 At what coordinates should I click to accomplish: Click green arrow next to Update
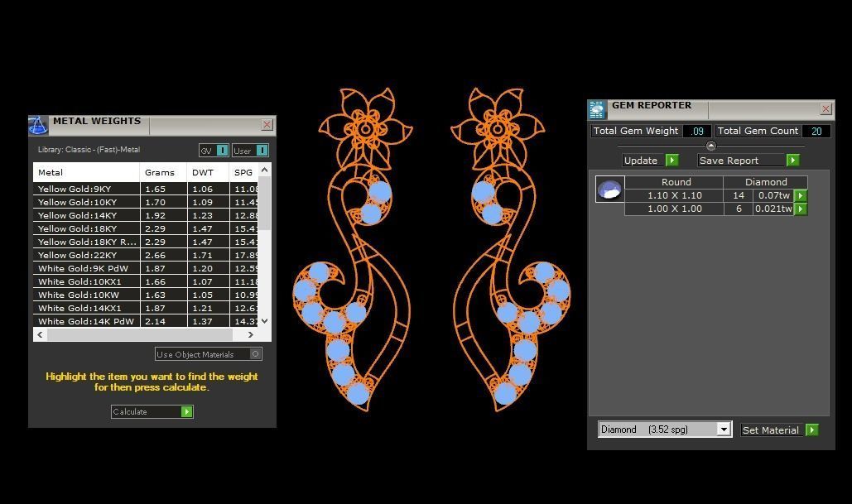point(672,161)
